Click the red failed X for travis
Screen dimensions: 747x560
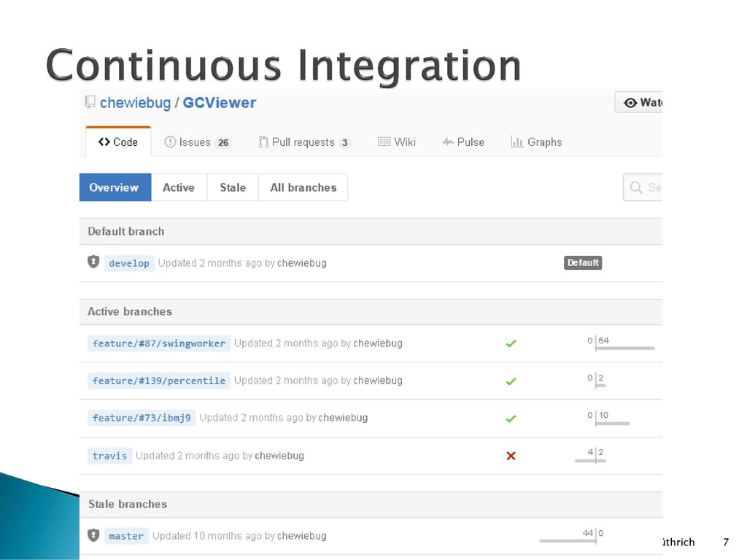tap(511, 456)
